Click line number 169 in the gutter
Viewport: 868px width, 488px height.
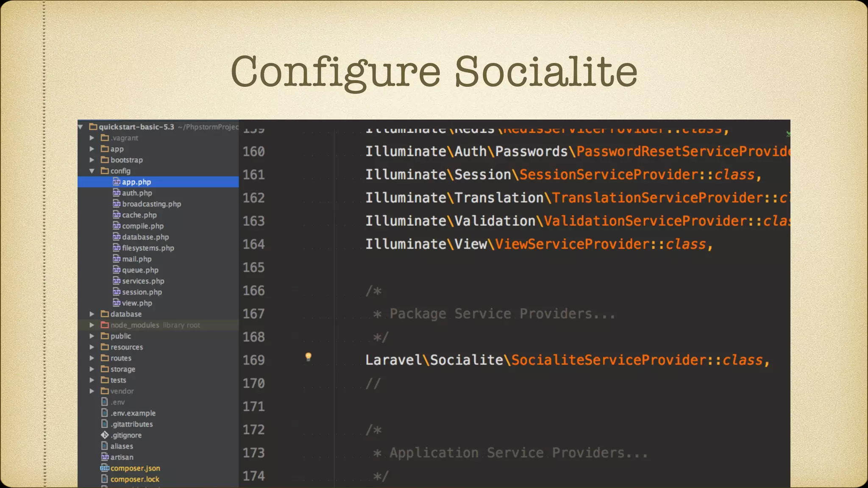click(253, 360)
